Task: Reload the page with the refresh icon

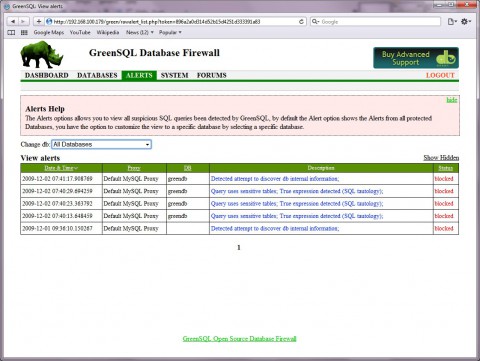Action: pos(301,22)
